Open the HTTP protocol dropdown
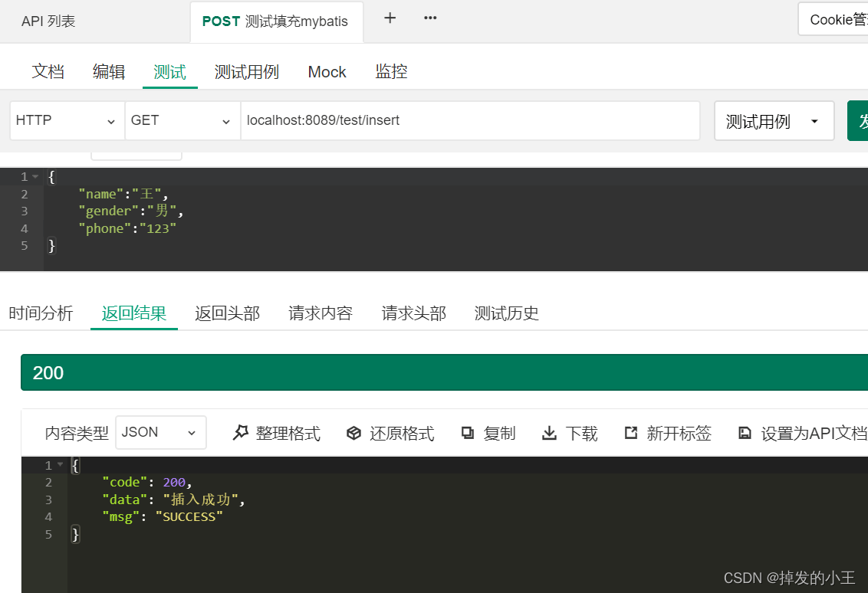 (67, 120)
